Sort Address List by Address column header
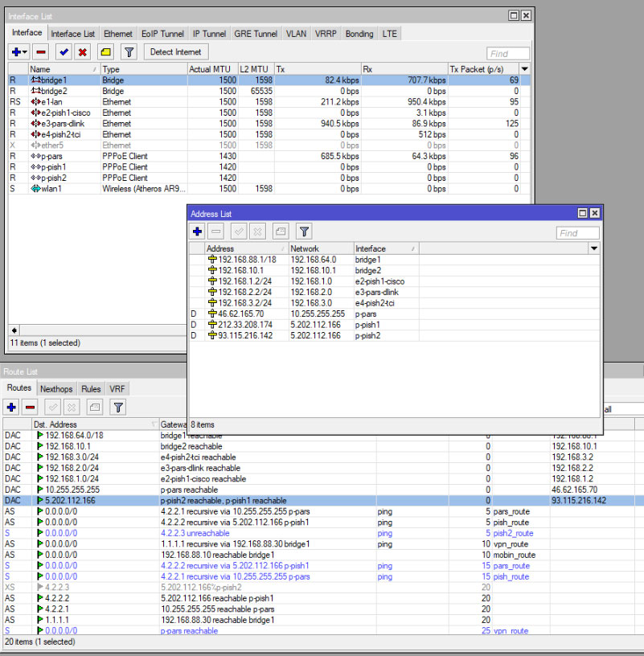Viewport: 644px width, 656px height. tap(247, 248)
